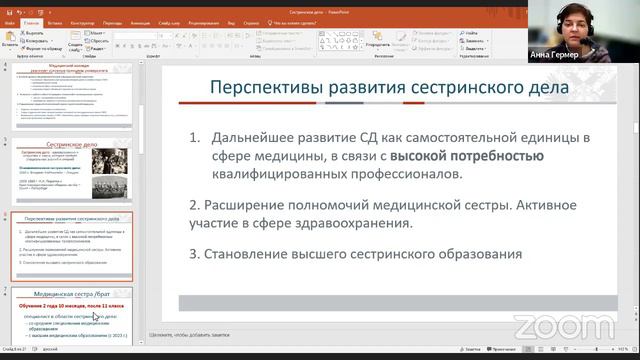
Task: Undo the last action
Action: pos(19,12)
